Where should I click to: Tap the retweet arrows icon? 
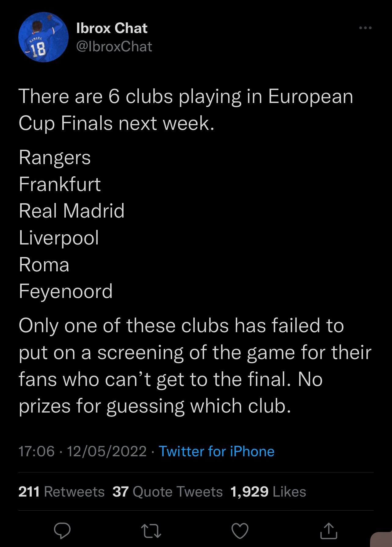tap(151, 531)
